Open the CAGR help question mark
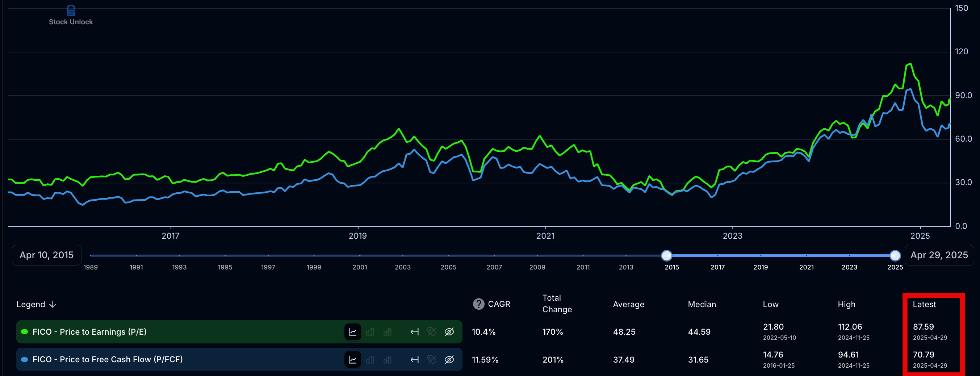Screen dimensions: 980x376 (x=478, y=304)
